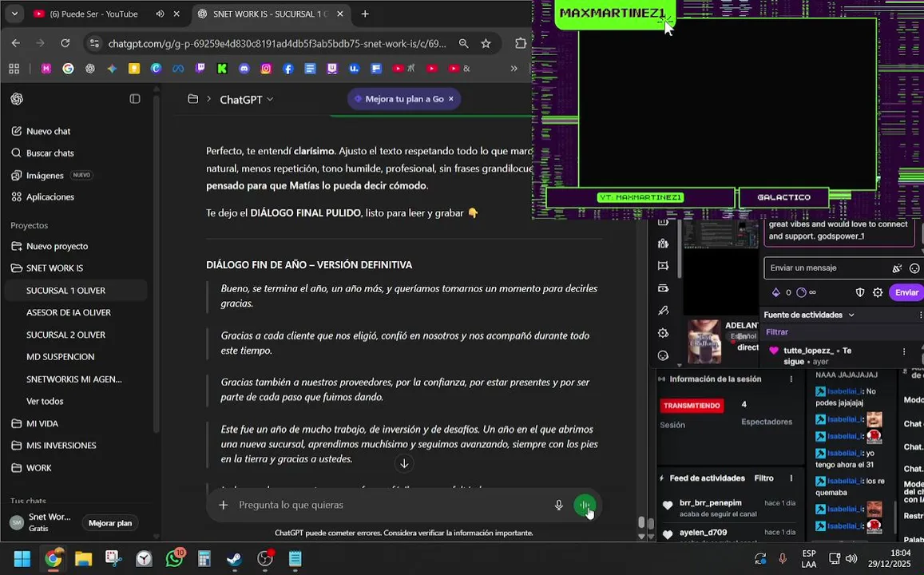The image size is (924, 575).
Task: Open Steam from the taskbar
Action: click(x=235, y=558)
